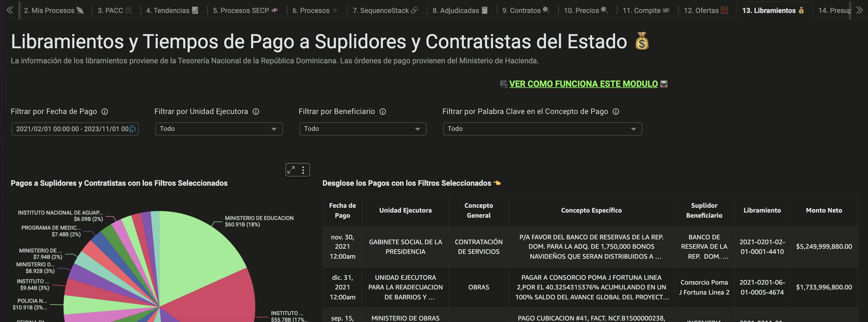The image size is (868, 322).
Task: Sort by Unidad Ejecutora column header
Action: click(x=405, y=210)
